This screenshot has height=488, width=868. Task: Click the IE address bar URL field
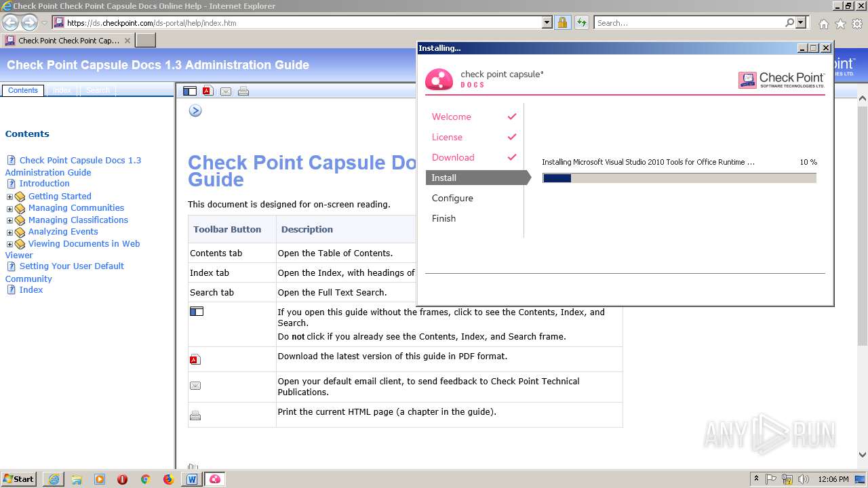[303, 22]
